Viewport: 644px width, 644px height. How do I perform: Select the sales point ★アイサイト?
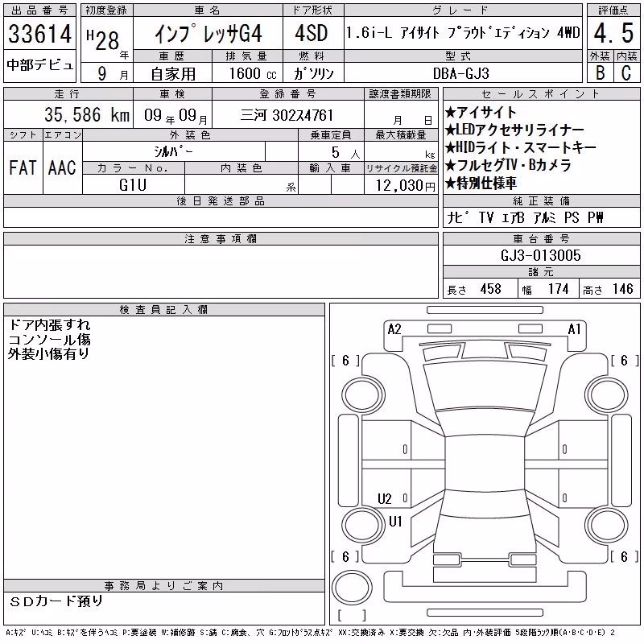point(481,112)
